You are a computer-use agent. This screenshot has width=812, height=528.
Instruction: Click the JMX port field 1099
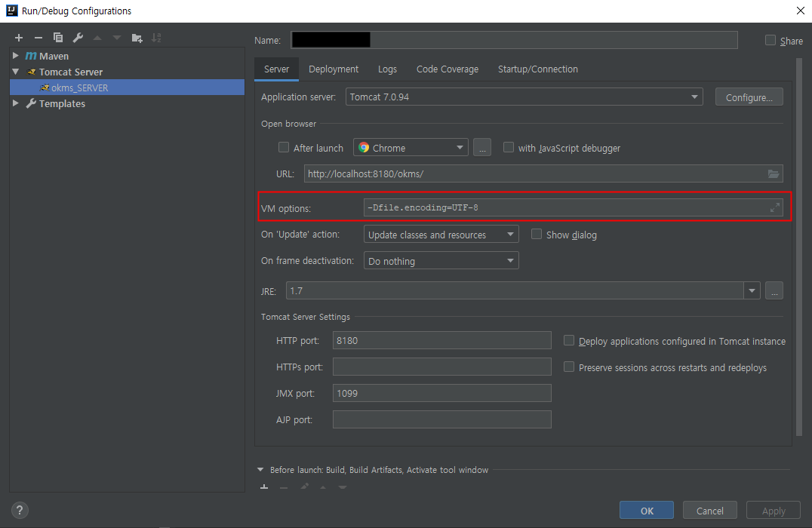click(x=441, y=394)
